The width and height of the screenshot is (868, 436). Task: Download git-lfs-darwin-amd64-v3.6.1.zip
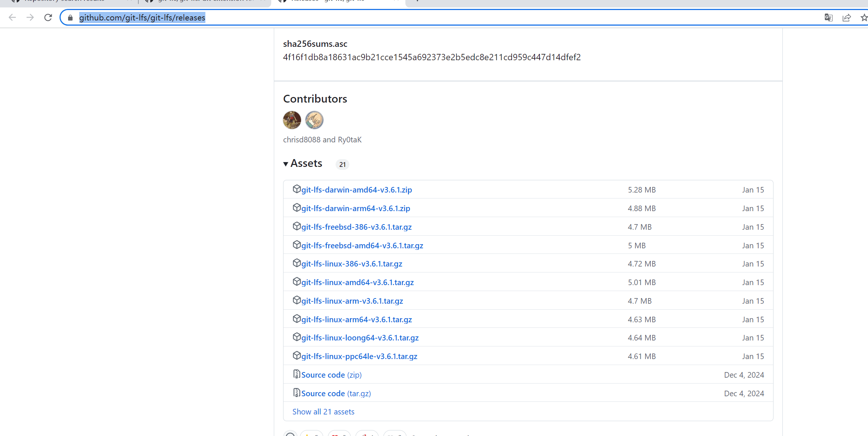(356, 190)
